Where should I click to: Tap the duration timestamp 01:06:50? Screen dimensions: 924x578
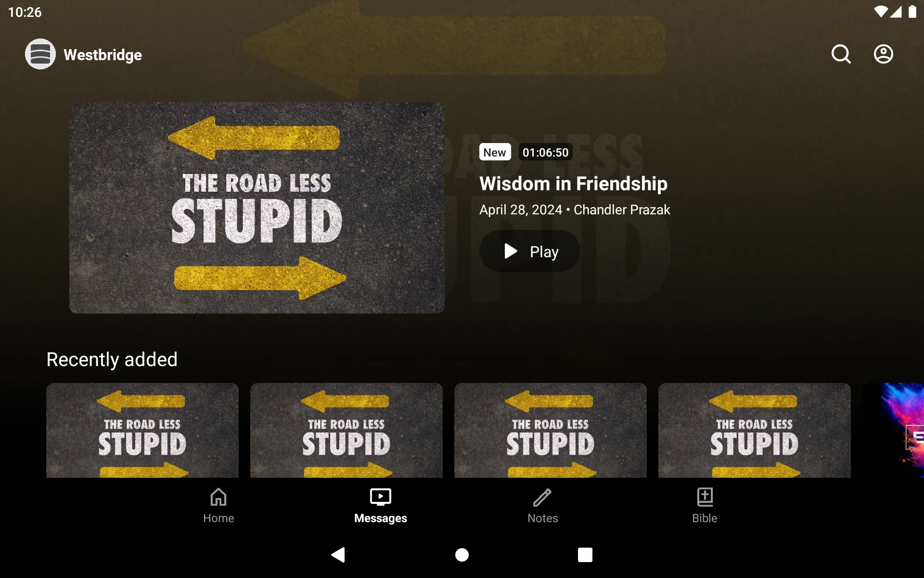click(x=544, y=152)
